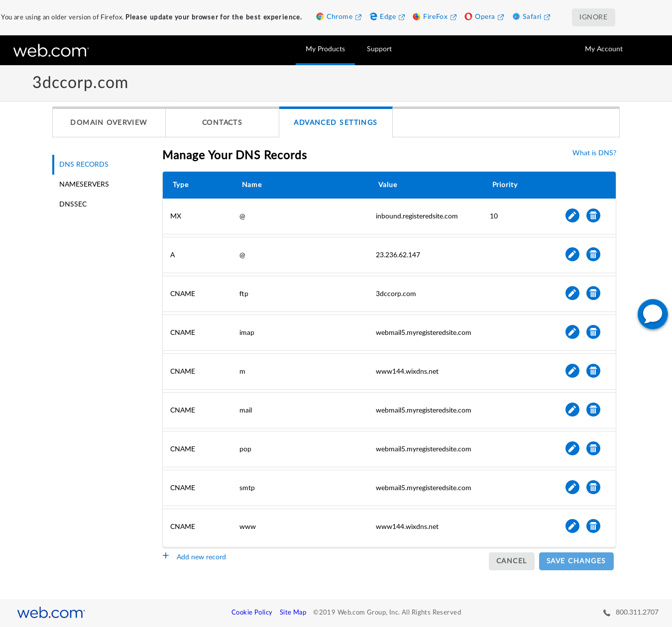The width and height of the screenshot is (672, 627).
Task: Open the What is DNS? link
Action: [594, 153]
